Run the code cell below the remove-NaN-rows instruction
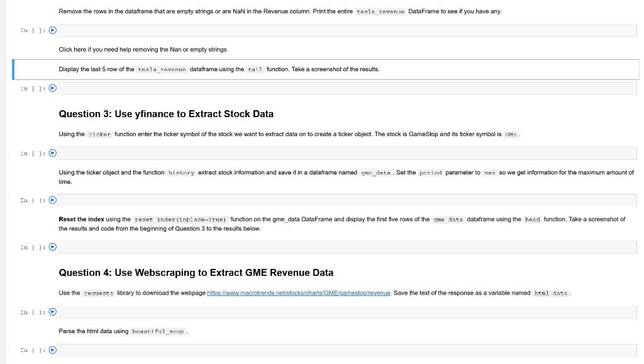The image size is (644, 364). tap(53, 30)
